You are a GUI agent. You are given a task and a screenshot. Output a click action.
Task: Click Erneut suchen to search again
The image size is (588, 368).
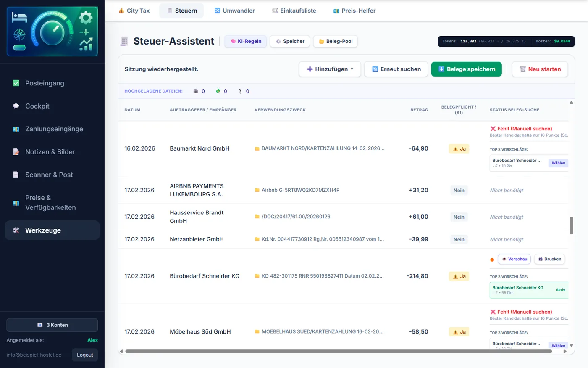click(396, 69)
